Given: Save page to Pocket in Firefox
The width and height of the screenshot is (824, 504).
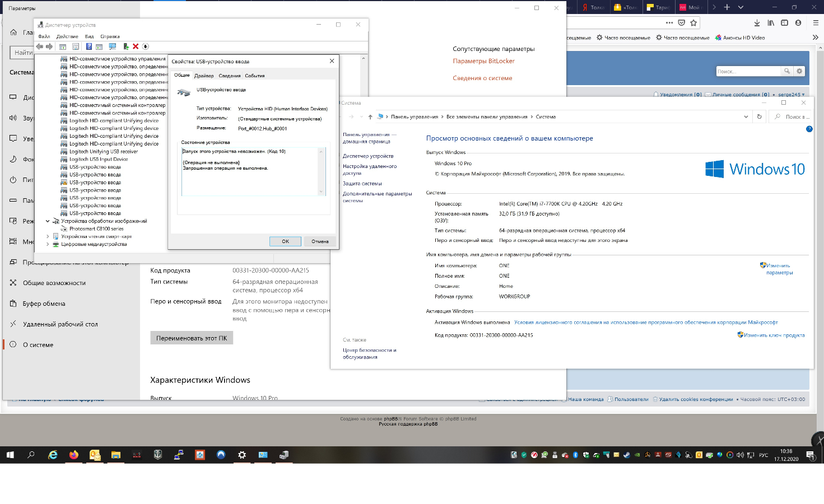Looking at the screenshot, I should (x=682, y=23).
